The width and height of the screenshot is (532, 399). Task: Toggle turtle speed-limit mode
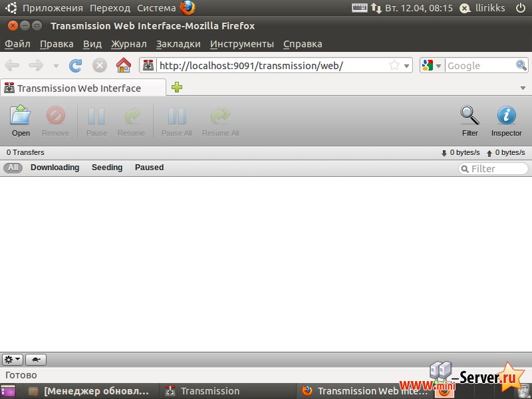click(36, 360)
